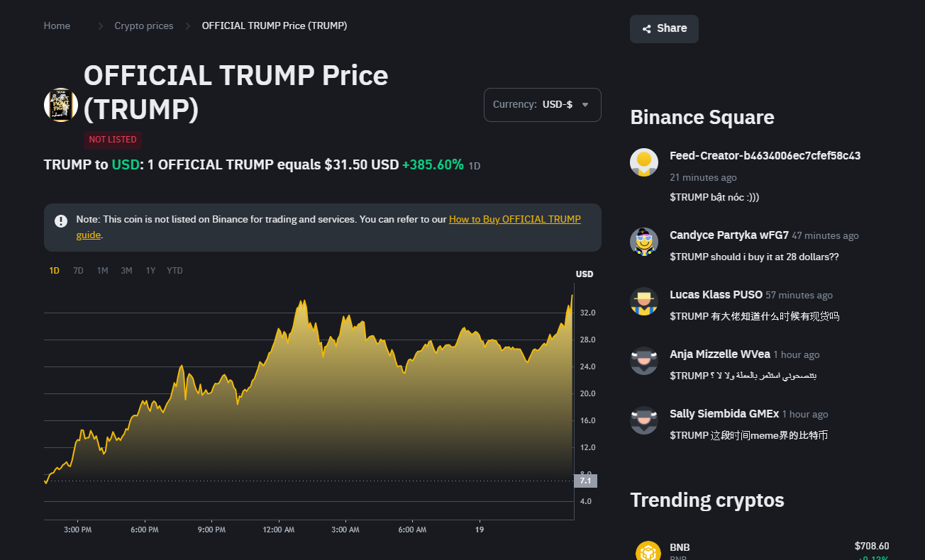The height and width of the screenshot is (560, 925).
Task: Click the BNB trending crypto name
Action: [x=680, y=547]
